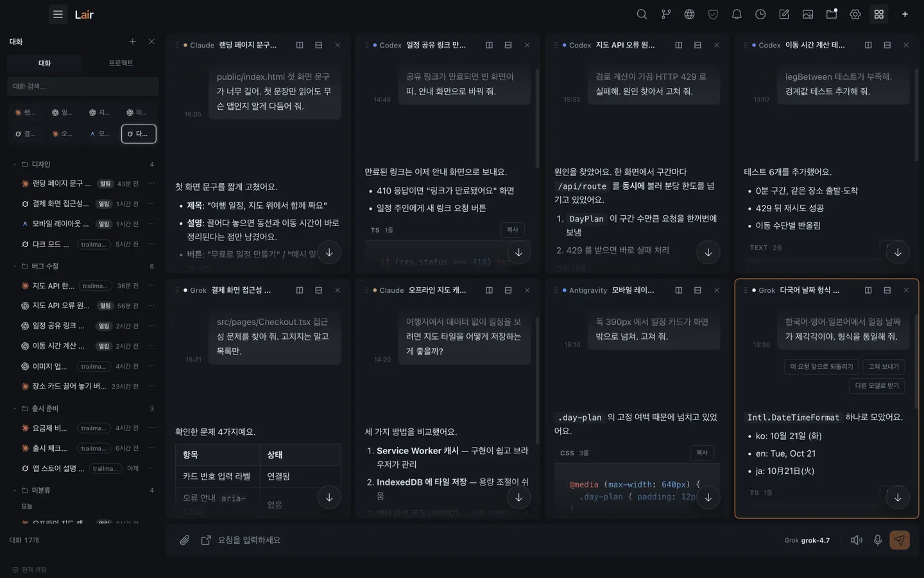The height and width of the screenshot is (578, 924).
Task: Open search with the magnifier icon
Action: coord(642,14)
